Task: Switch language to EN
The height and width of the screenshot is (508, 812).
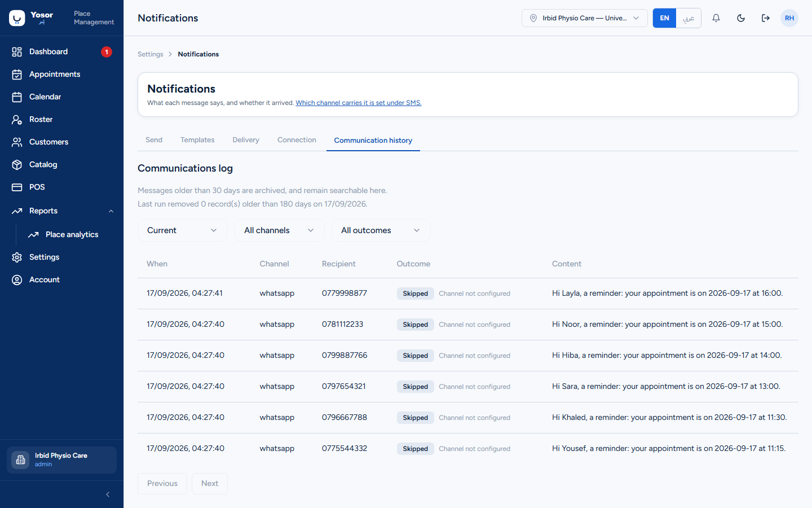Action: (x=665, y=18)
